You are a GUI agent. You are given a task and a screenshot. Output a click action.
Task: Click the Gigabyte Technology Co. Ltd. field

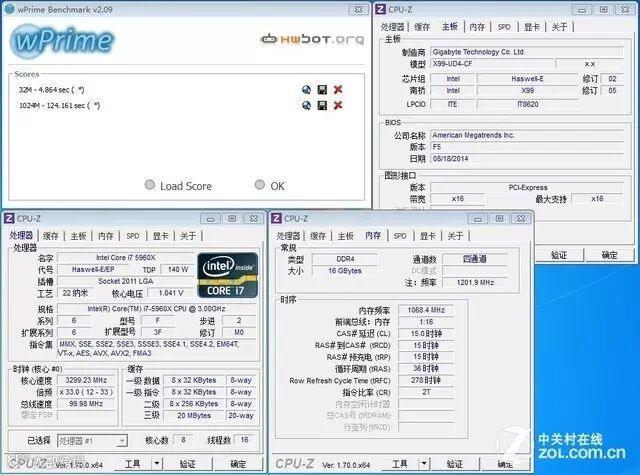pyautogui.click(x=527, y=52)
